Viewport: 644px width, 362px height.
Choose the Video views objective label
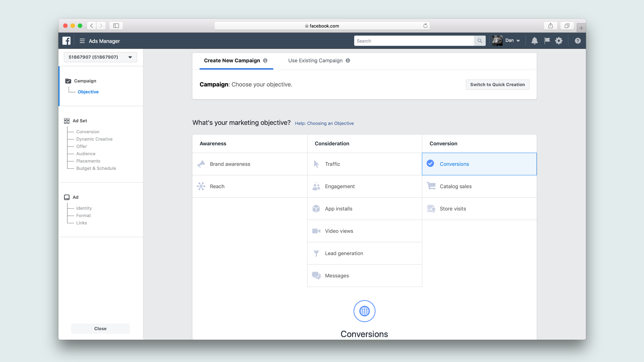point(339,231)
